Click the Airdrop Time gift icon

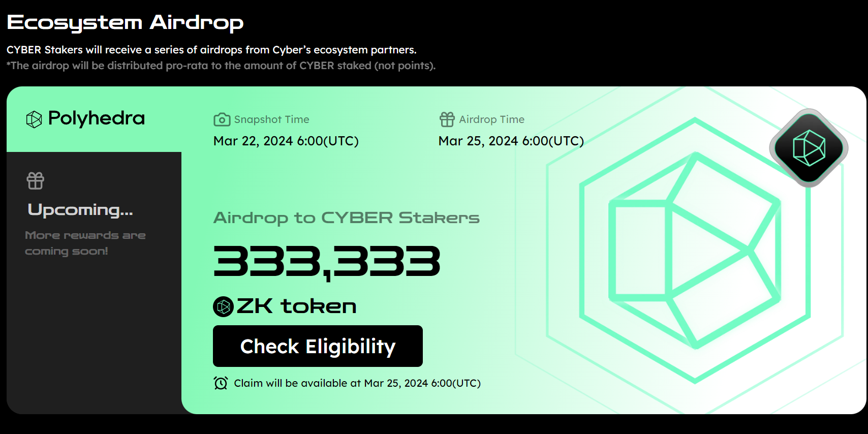coord(447,119)
